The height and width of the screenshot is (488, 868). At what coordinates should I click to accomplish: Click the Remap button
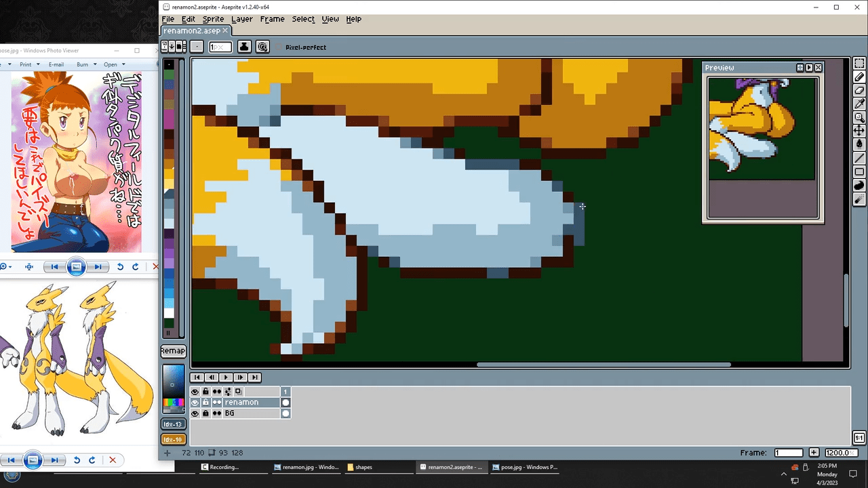tap(173, 351)
